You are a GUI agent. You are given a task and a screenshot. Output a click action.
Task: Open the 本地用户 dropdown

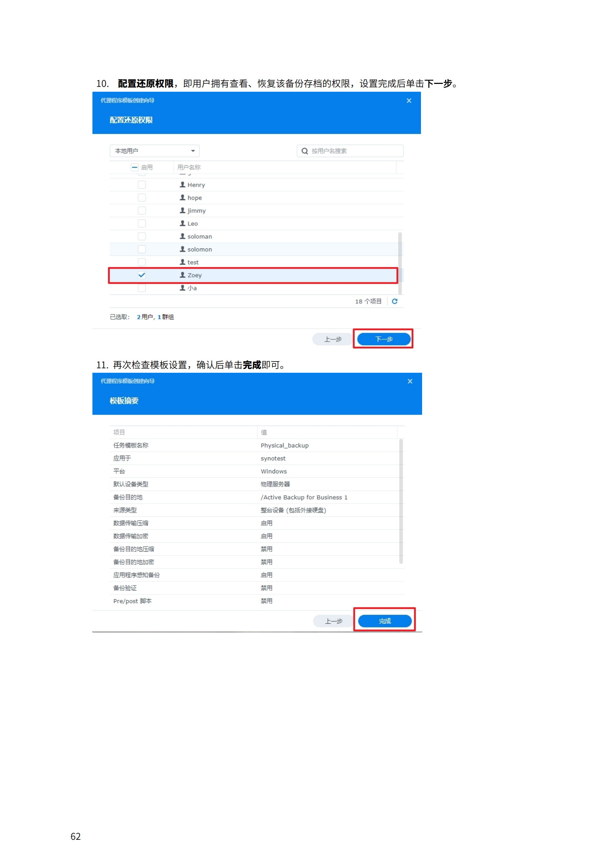[x=155, y=151]
